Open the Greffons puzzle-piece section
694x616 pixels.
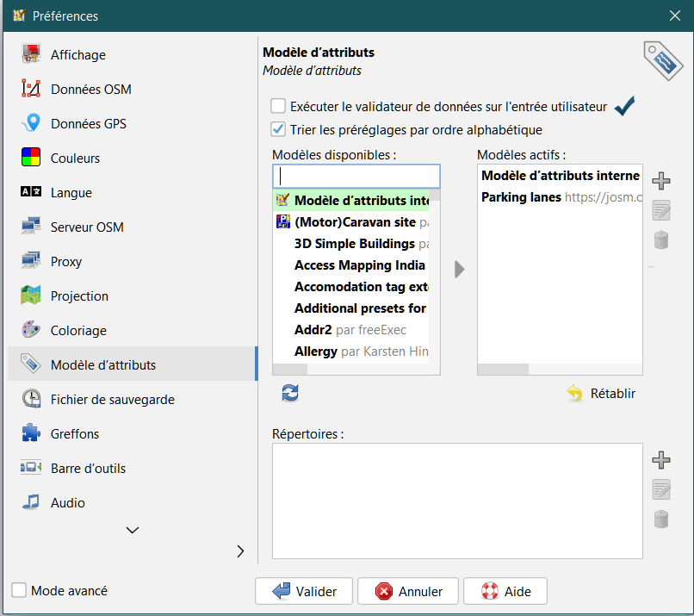pyautogui.click(x=75, y=434)
